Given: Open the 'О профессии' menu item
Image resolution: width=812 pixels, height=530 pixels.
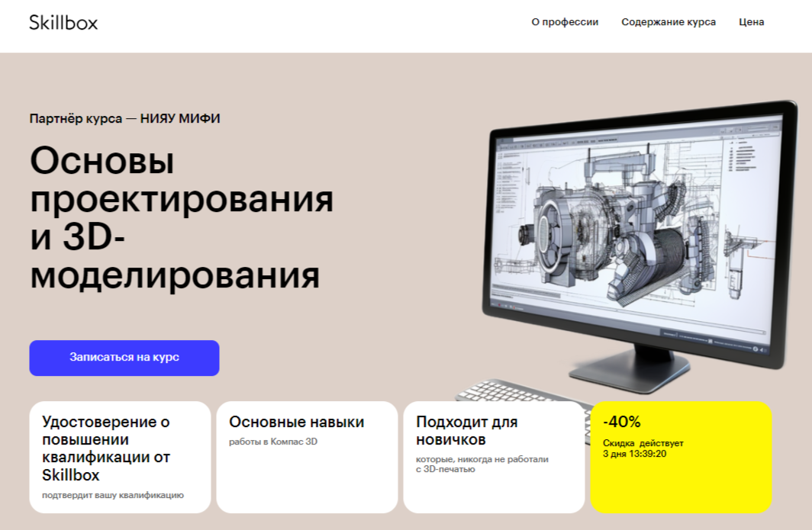Looking at the screenshot, I should click(565, 22).
